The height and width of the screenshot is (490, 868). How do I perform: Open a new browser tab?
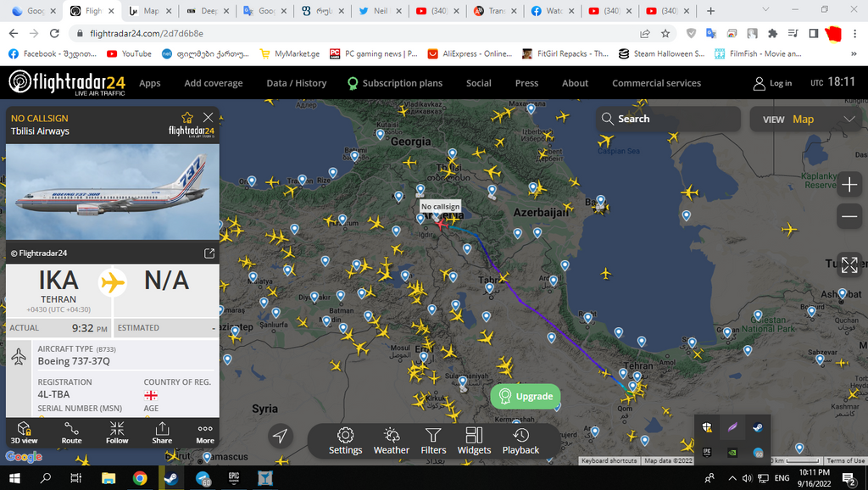[711, 10]
